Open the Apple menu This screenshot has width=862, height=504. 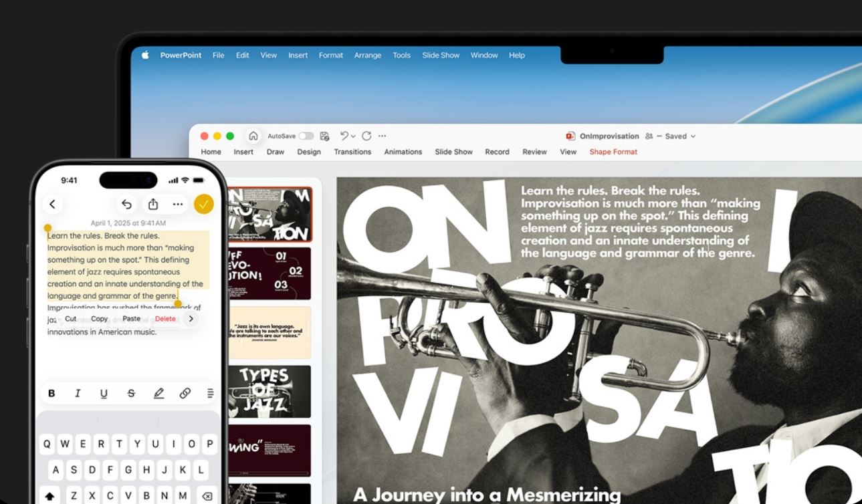click(145, 55)
